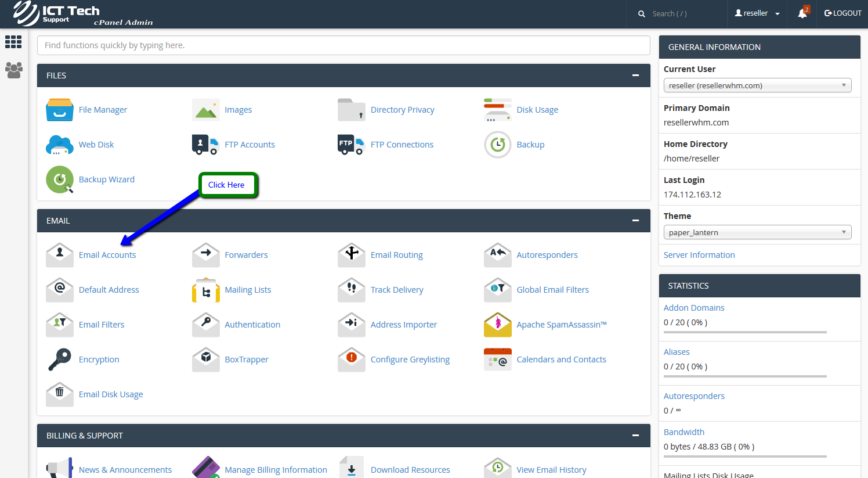This screenshot has width=868, height=478.
Task: Click the LOGOUT button
Action: pos(843,13)
